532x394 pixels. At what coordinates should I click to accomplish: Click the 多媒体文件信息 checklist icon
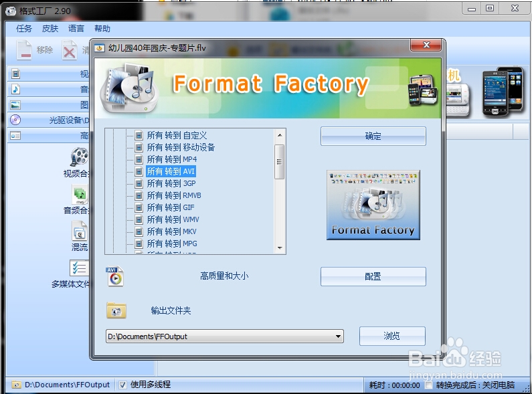(80, 268)
